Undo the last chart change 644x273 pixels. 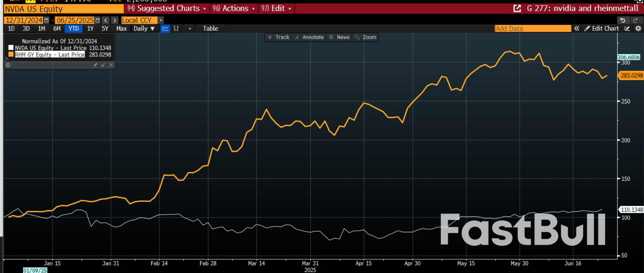[622, 20]
